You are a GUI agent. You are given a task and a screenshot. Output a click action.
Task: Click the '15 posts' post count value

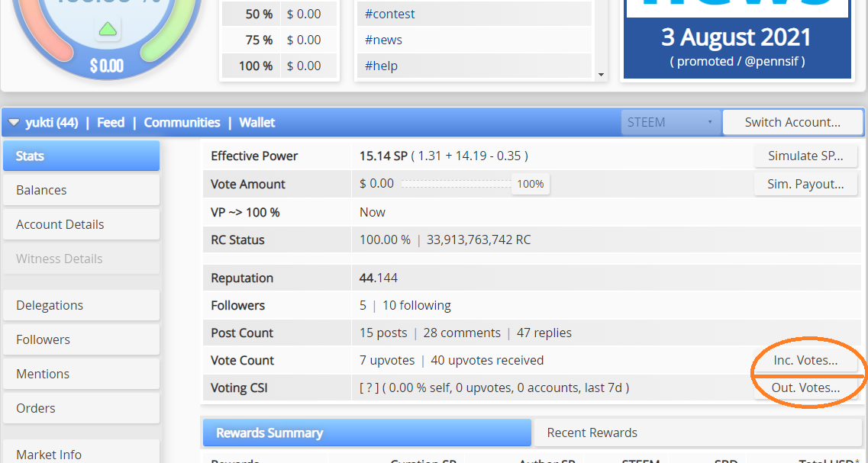[x=383, y=333]
